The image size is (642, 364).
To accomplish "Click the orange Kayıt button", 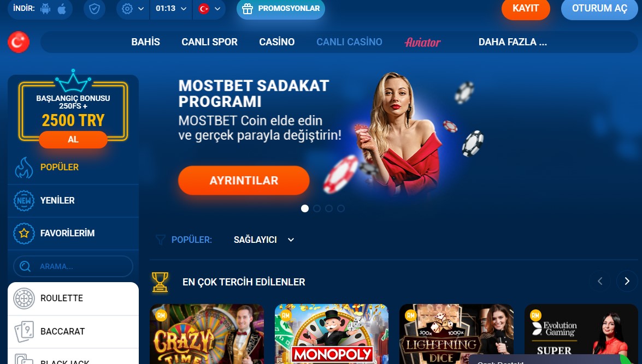I will pos(526,9).
